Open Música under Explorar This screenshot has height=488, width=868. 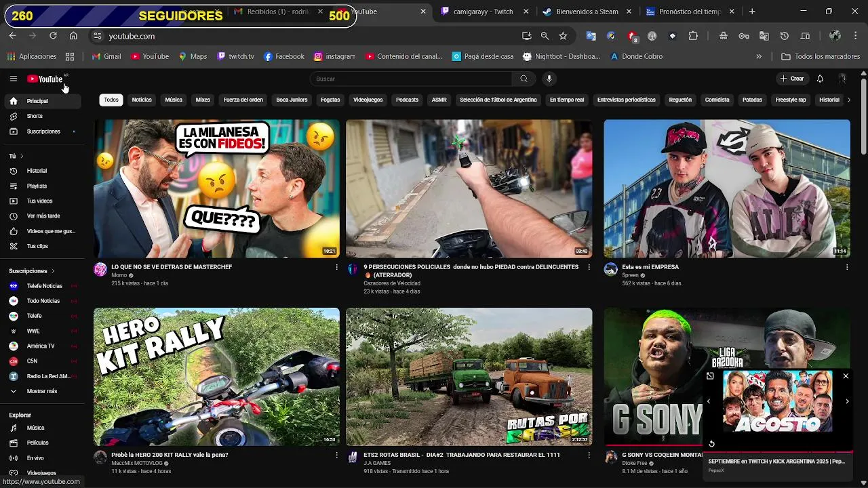(x=43, y=428)
